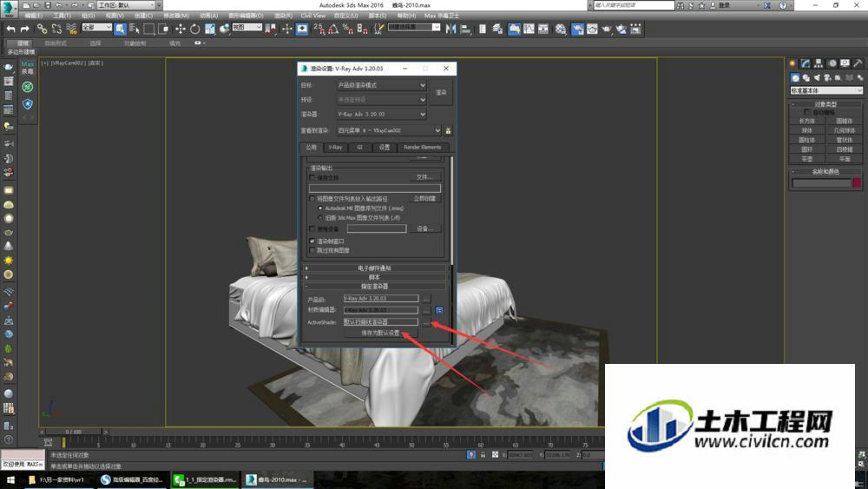Click the object name field in Name and Color

coord(821,182)
